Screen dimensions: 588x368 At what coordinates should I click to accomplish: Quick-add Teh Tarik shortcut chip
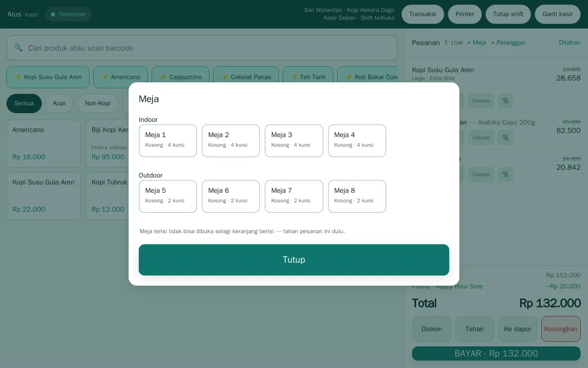(x=308, y=77)
